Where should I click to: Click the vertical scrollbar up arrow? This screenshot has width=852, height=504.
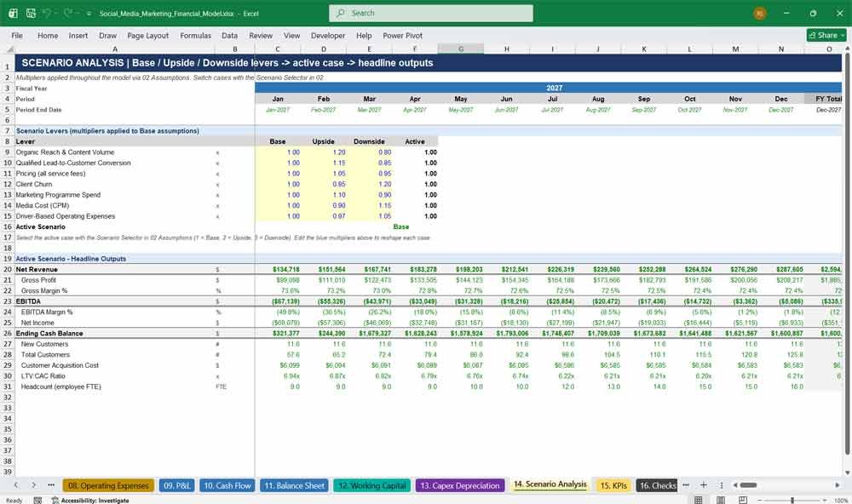click(847, 49)
